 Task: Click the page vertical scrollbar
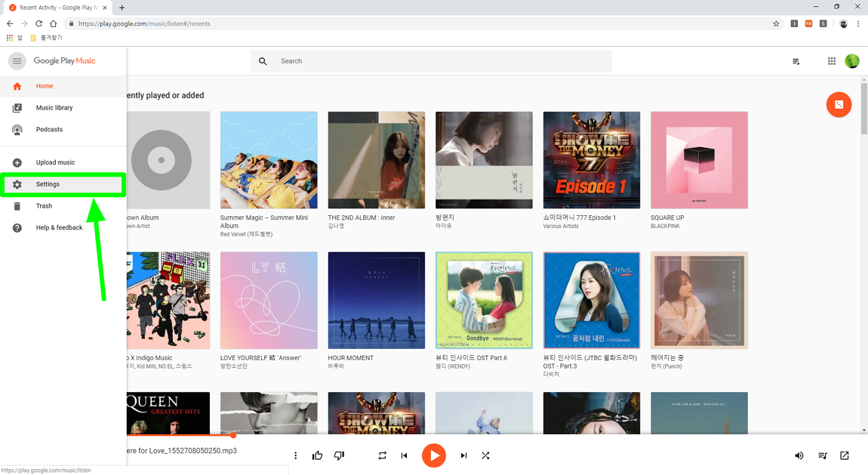pos(864,108)
